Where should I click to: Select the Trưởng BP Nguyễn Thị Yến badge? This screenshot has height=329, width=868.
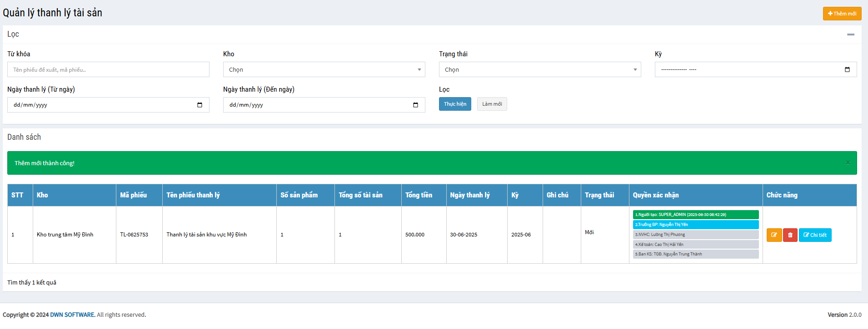coord(695,225)
